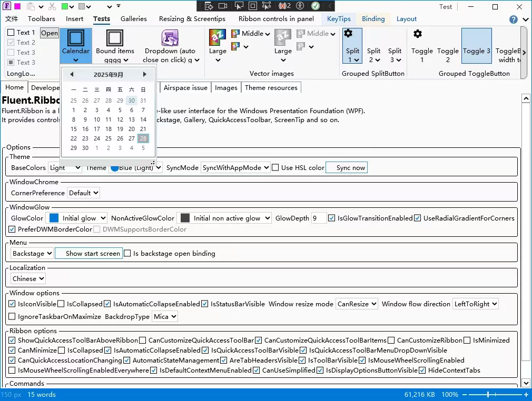The height and width of the screenshot is (401, 532).
Task: Collapse the ribbon with the top-right chevron
Action: (x=526, y=19)
